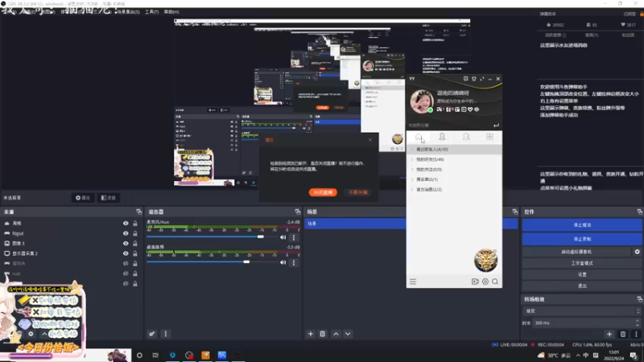Toggle lock on the fdgsd source

135,233
